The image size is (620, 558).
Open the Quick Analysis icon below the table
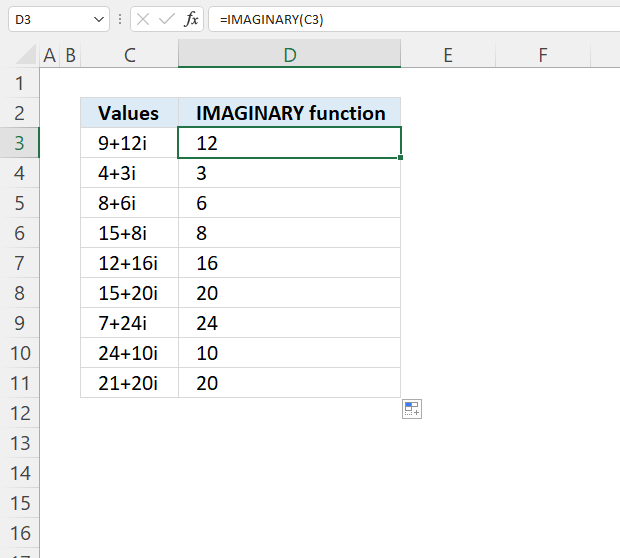pyautogui.click(x=412, y=409)
